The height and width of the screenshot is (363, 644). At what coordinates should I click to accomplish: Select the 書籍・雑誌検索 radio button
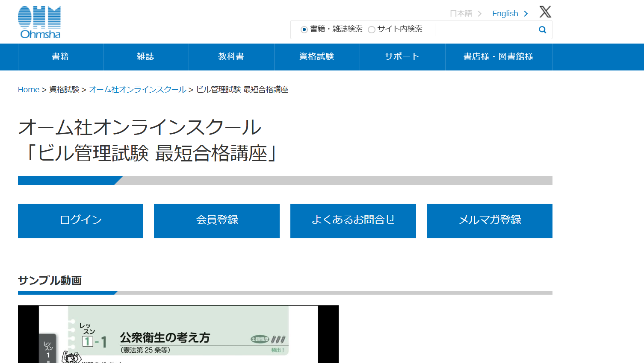pos(304,29)
